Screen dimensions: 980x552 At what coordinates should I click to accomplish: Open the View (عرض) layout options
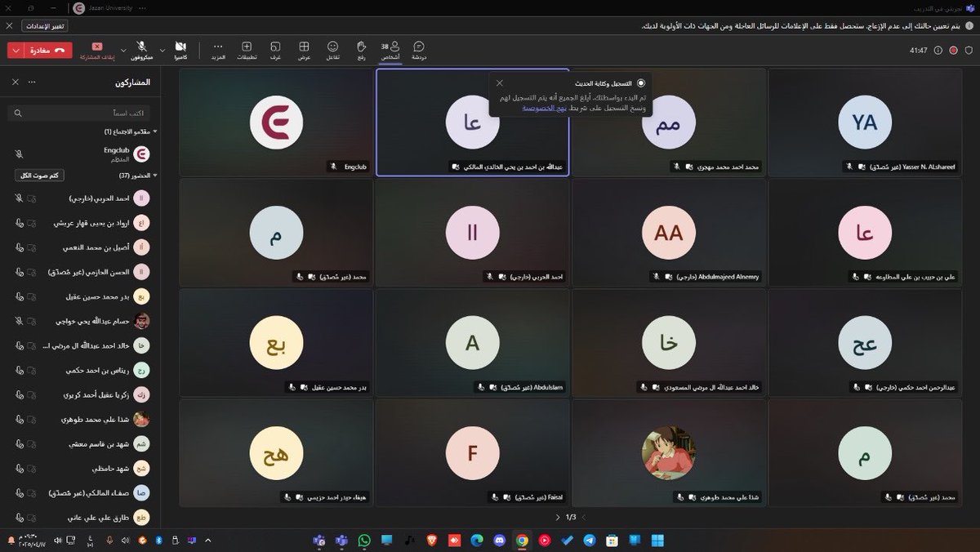pos(304,50)
